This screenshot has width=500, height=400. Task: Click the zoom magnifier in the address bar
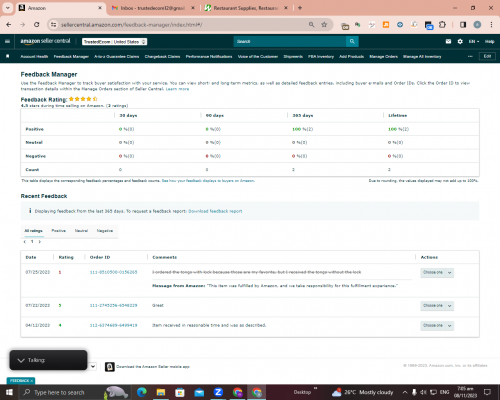pos(311,25)
